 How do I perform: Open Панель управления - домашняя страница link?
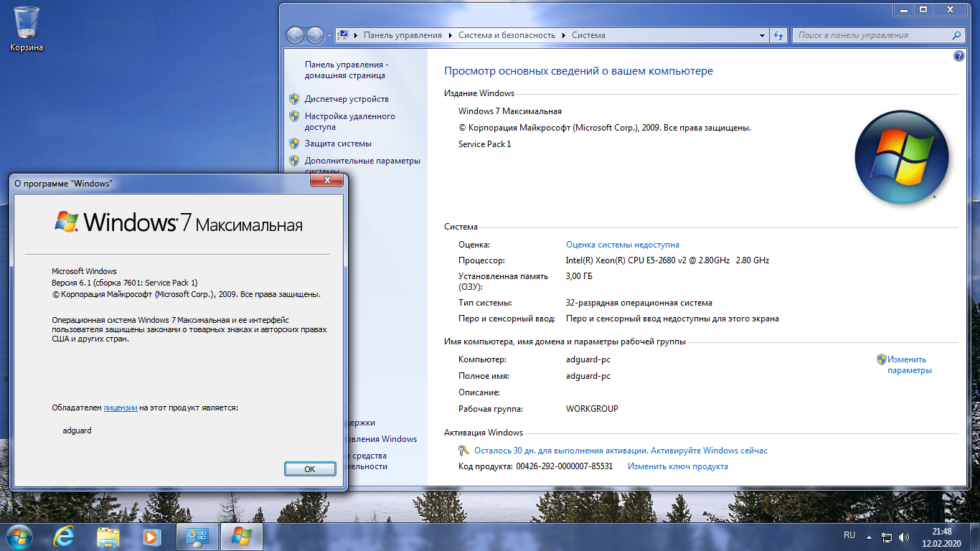[347, 70]
